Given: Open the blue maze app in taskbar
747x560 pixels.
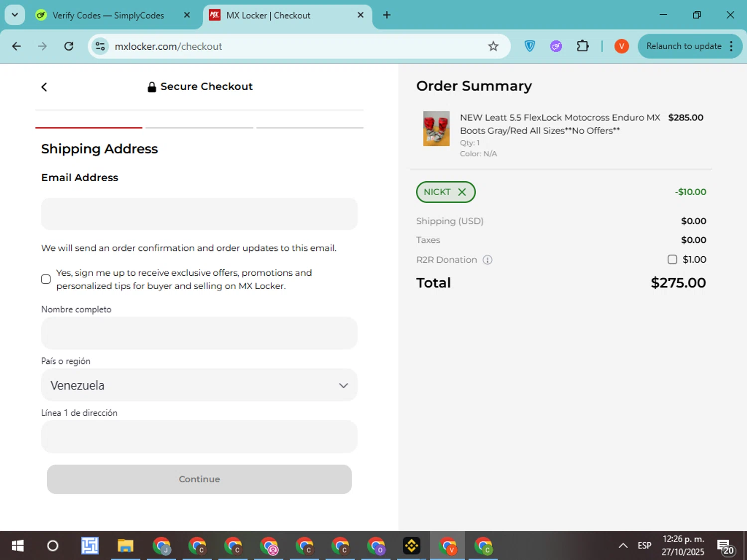Looking at the screenshot, I should pos(90,546).
